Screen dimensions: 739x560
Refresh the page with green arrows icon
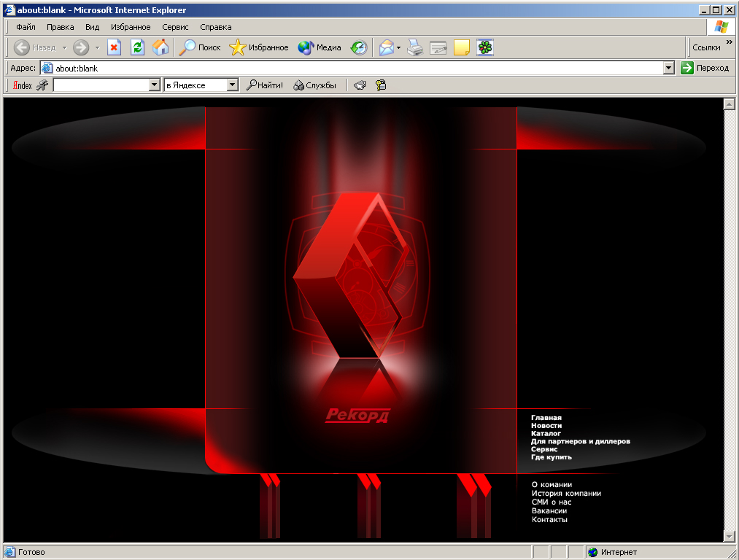137,47
